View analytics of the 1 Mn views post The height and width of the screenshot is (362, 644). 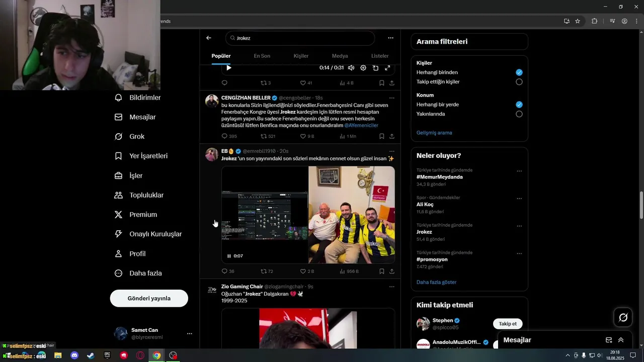pos(348,136)
